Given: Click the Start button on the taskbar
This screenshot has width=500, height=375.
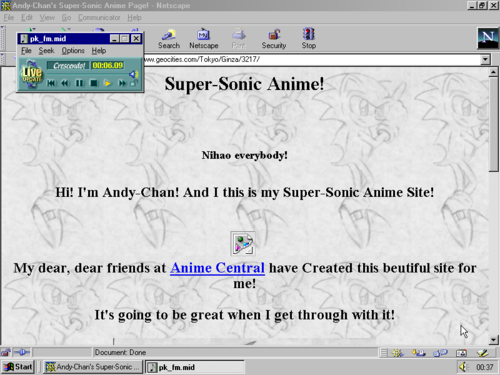Looking at the screenshot, I should point(18,367).
